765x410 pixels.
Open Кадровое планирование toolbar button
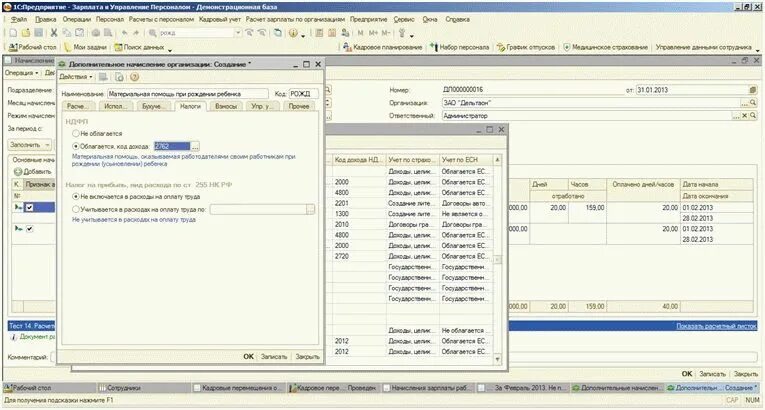point(382,47)
